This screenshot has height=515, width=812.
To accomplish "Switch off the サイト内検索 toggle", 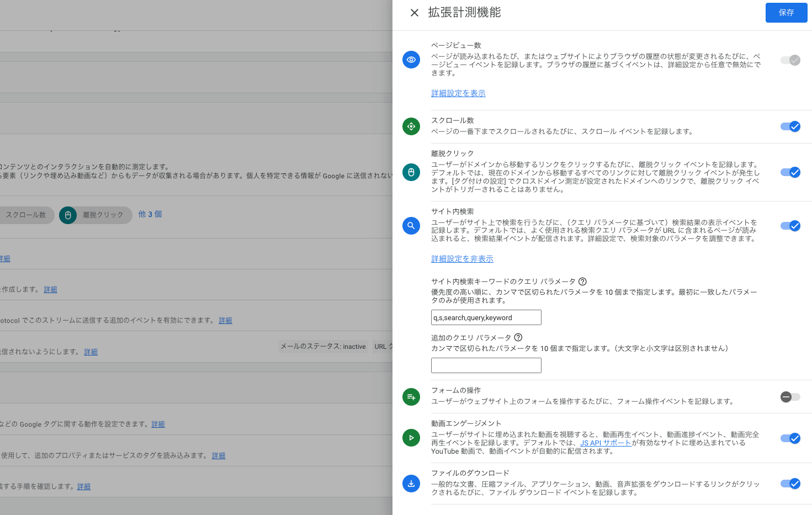I will pos(790,226).
